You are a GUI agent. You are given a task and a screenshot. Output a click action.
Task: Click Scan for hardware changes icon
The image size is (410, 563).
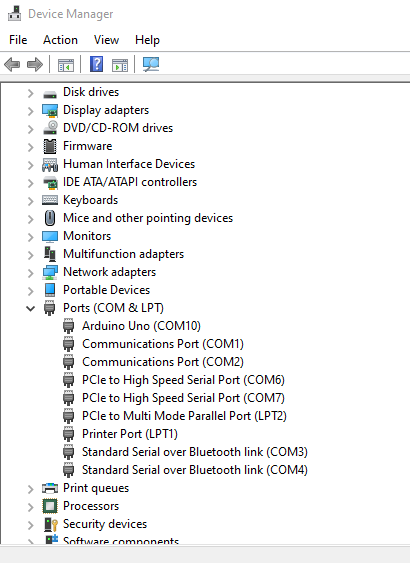pyautogui.click(x=151, y=64)
